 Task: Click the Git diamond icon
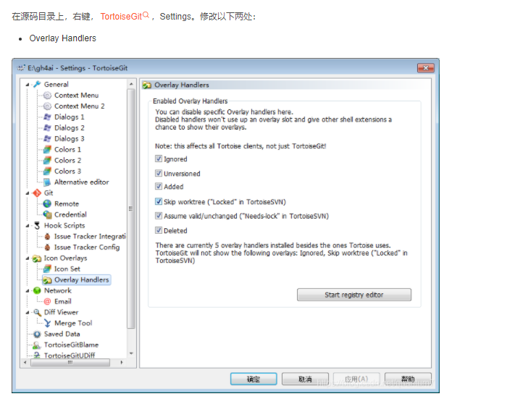coord(37,193)
